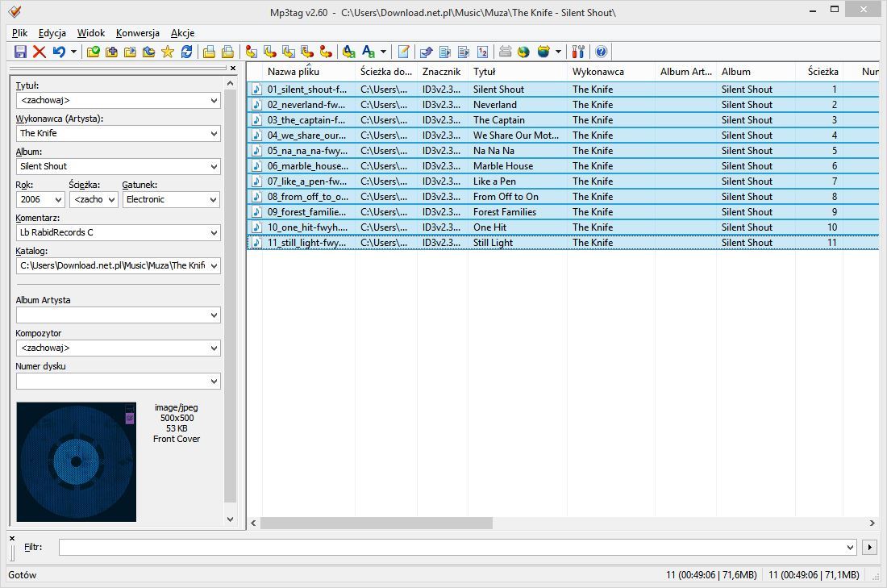The image size is (887, 588).
Task: Close the tag panel with its X button
Action: 233,68
